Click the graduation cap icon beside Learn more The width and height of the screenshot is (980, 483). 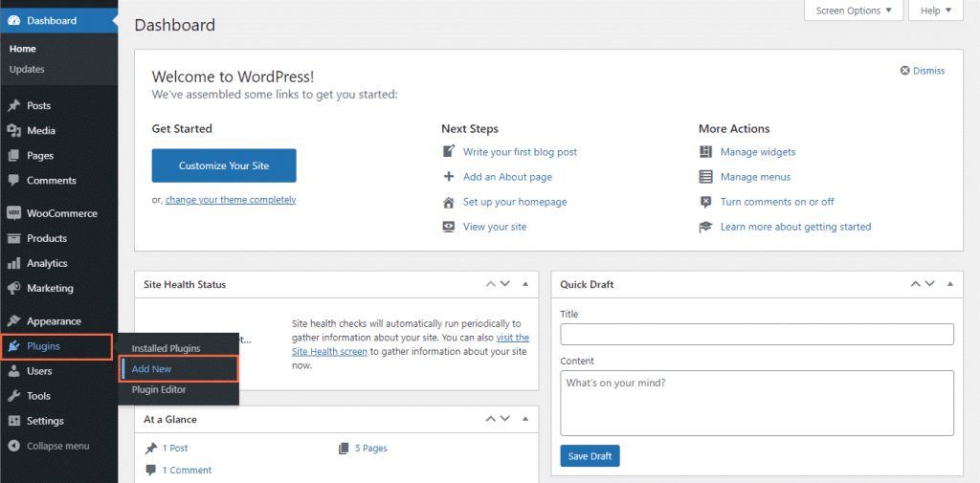[705, 227]
